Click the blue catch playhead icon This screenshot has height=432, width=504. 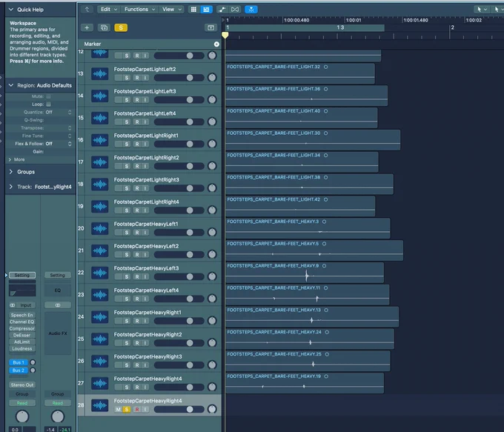pyautogui.click(x=251, y=10)
